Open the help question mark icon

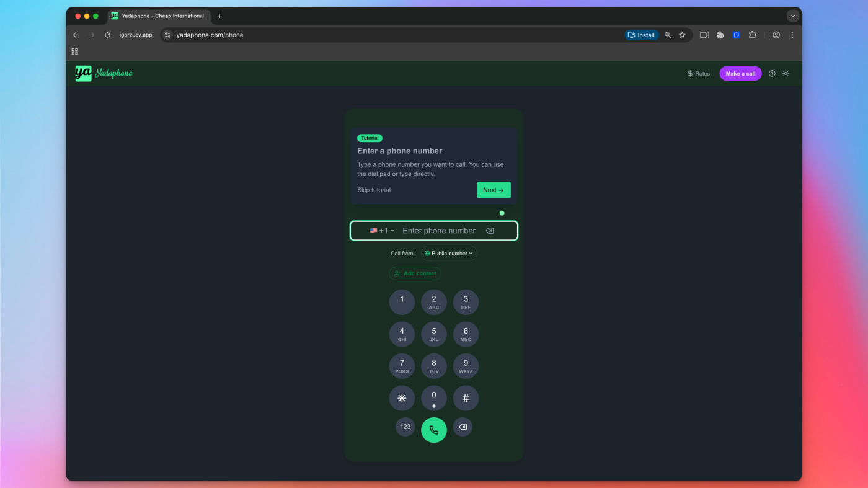pyautogui.click(x=772, y=73)
